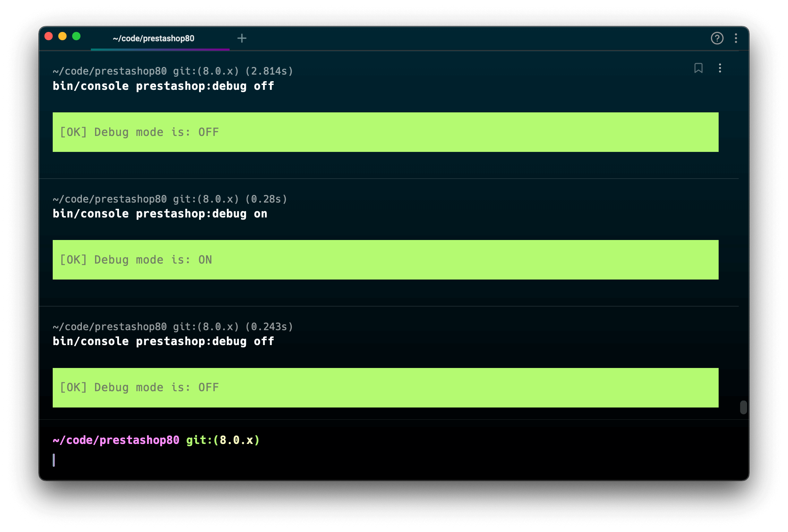Click the last "prestashop:debug off" command text
The image size is (788, 532).
point(205,341)
